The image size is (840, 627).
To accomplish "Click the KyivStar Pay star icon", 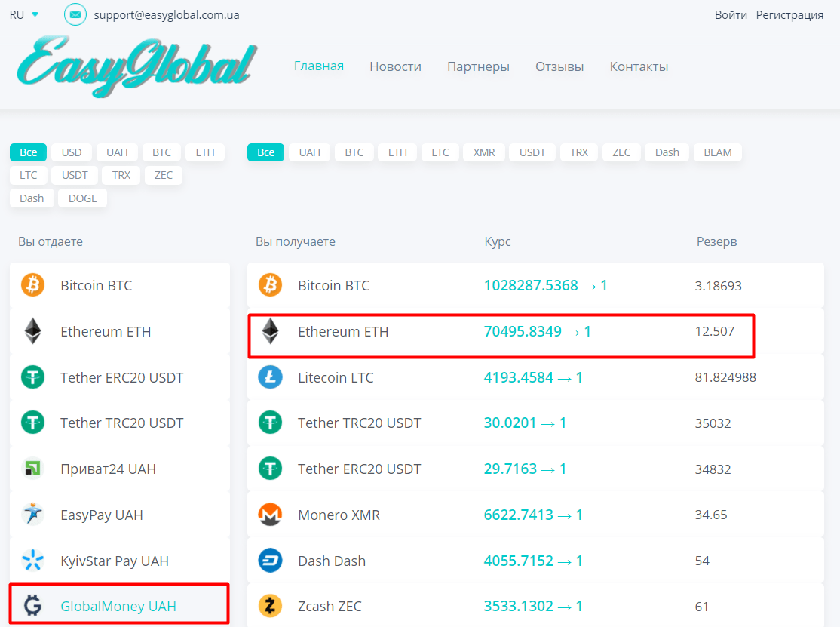I will coord(32,561).
